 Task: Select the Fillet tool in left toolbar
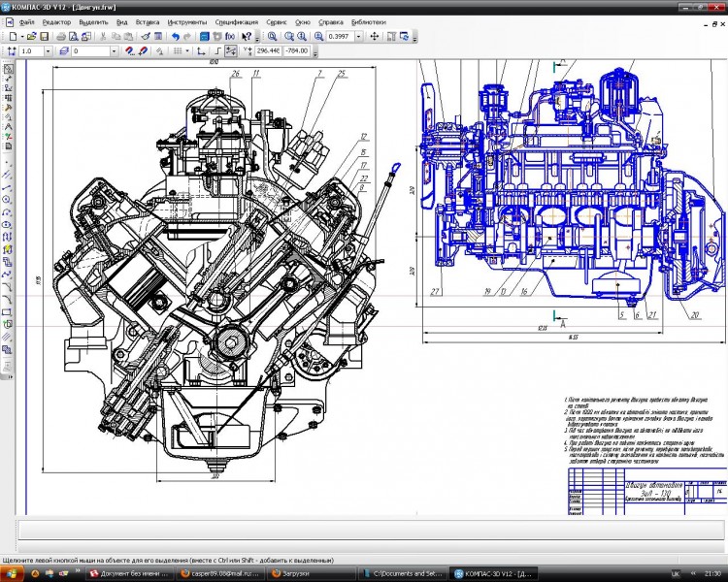click(x=7, y=300)
